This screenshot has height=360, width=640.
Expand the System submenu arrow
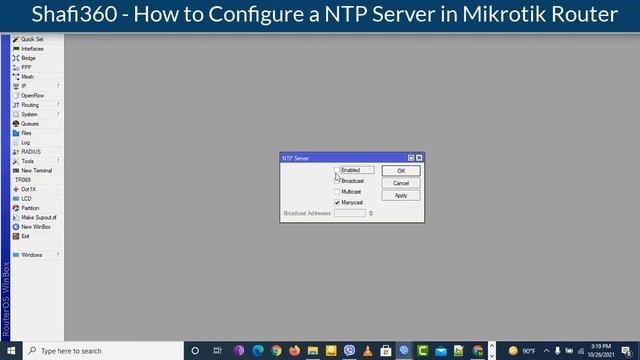pos(58,114)
